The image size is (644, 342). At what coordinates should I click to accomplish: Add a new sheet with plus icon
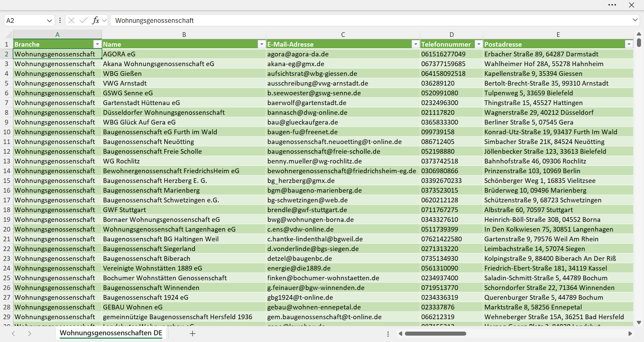coord(193,333)
